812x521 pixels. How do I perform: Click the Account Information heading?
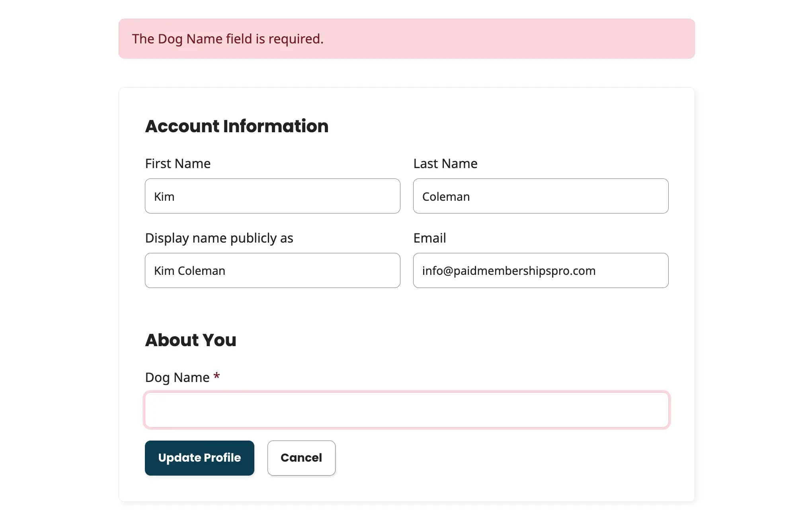pos(236,126)
